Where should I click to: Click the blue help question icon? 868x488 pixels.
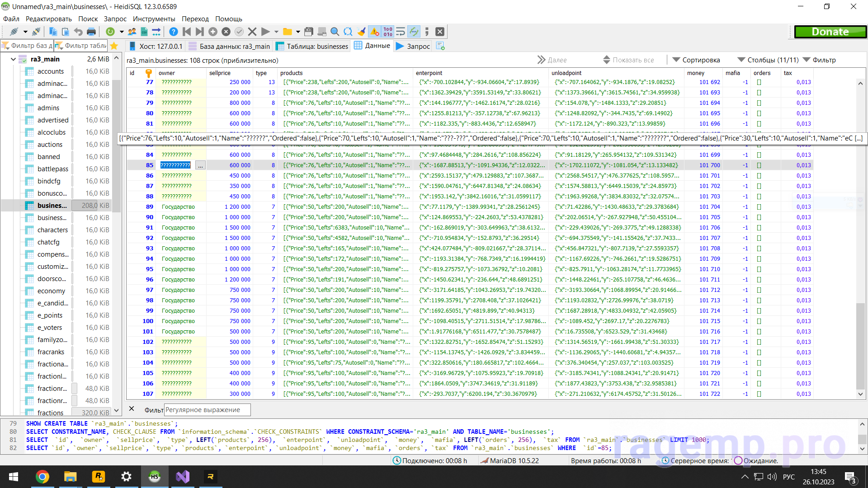pos(173,32)
